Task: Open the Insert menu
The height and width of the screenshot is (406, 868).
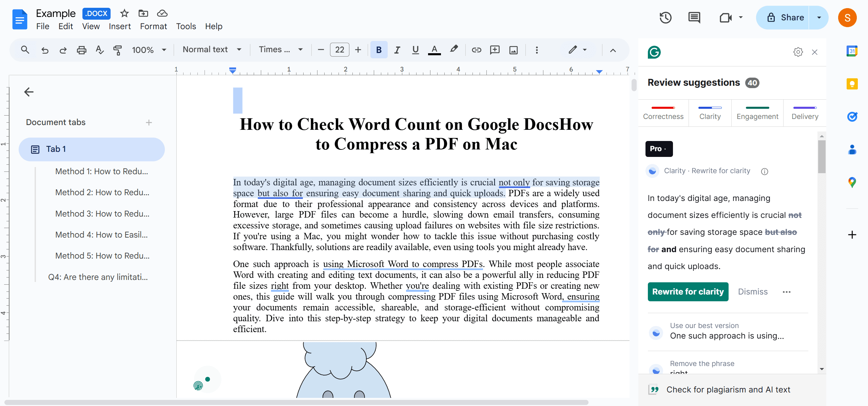Action: point(120,26)
